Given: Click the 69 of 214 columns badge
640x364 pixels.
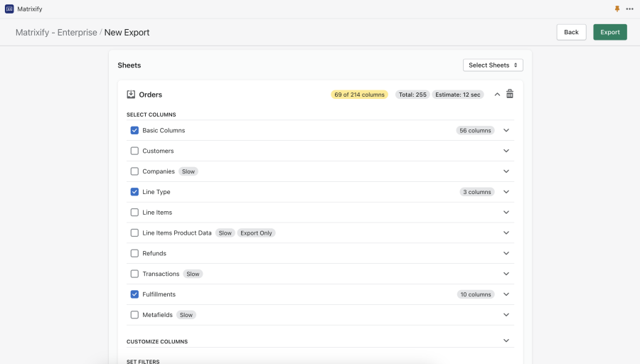Looking at the screenshot, I should 359,95.
